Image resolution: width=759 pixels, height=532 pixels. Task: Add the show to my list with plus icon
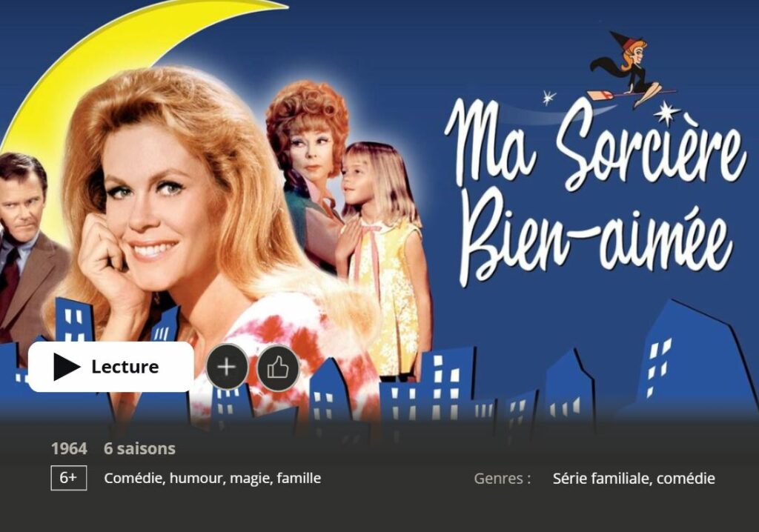click(x=227, y=367)
